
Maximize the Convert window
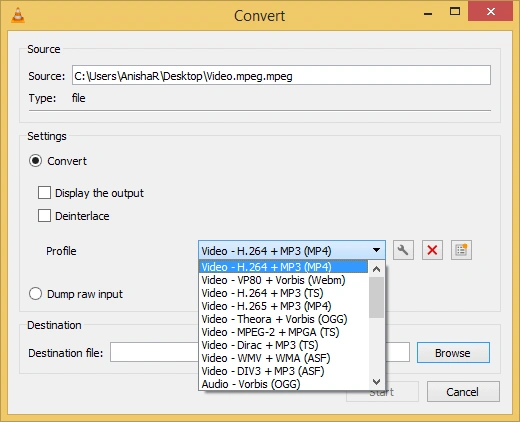tap(455, 12)
